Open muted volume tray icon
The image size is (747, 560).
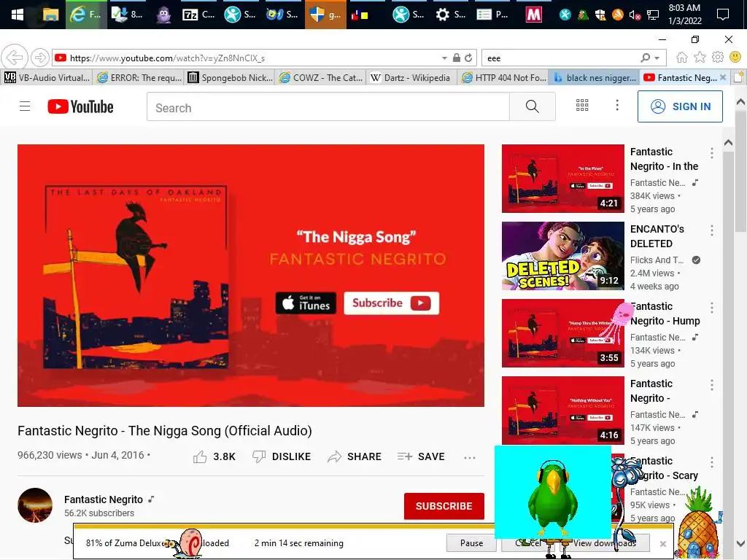pos(635,15)
